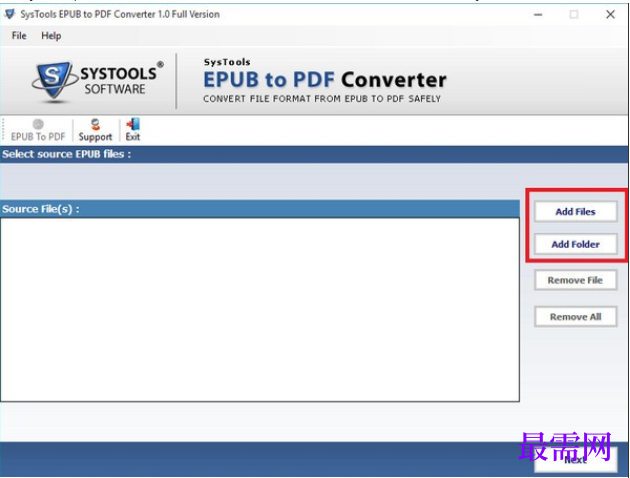Click the Remove File button
630x478 pixels.
click(x=575, y=280)
